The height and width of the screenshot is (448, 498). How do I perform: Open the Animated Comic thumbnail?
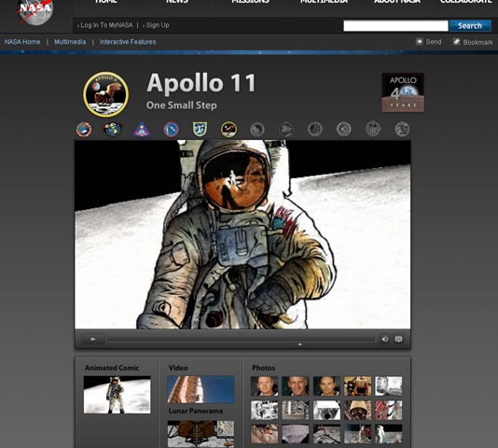tap(117, 395)
